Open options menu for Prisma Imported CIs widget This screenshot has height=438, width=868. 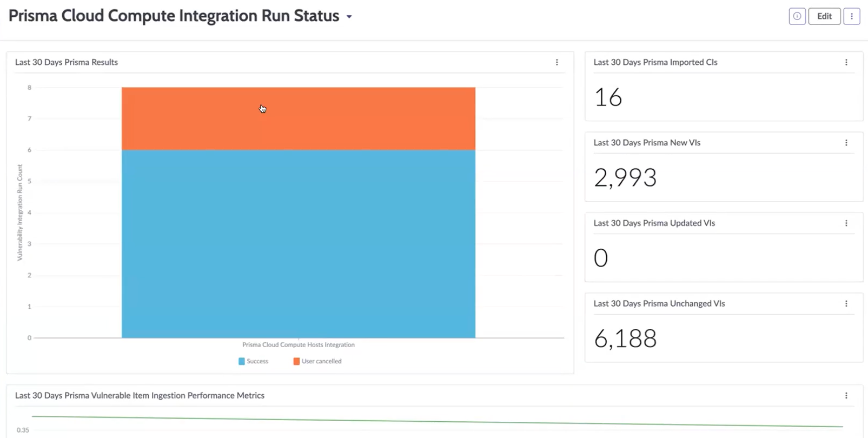846,62
